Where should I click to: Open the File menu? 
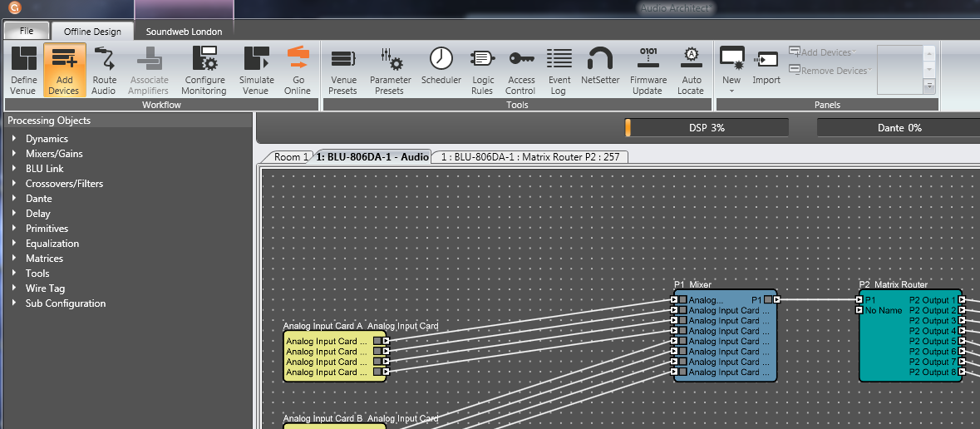[27, 31]
